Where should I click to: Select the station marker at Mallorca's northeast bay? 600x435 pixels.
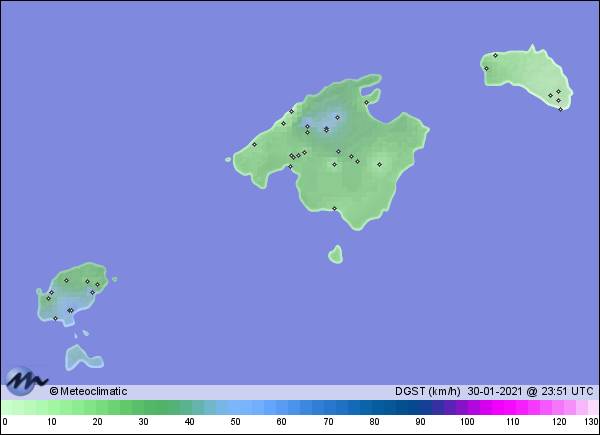tap(367, 103)
